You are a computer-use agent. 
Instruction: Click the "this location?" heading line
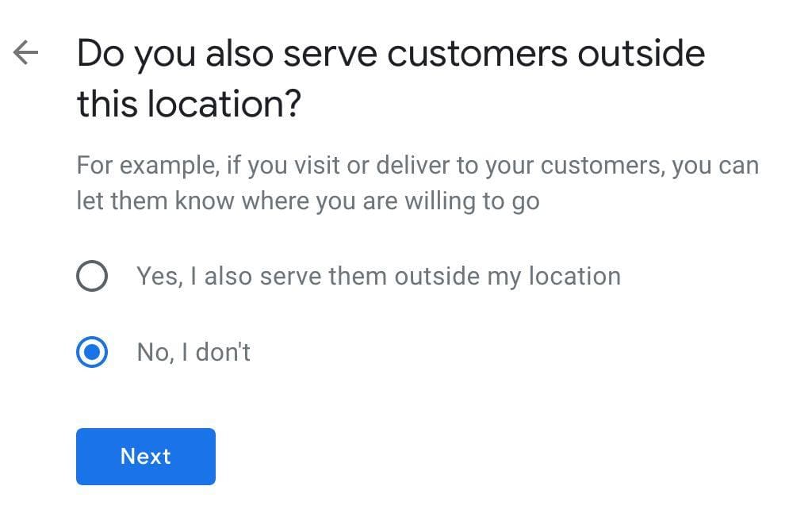point(189,104)
